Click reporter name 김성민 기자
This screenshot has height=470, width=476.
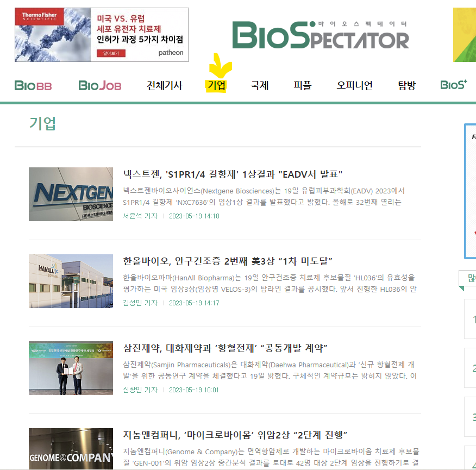tap(140, 303)
